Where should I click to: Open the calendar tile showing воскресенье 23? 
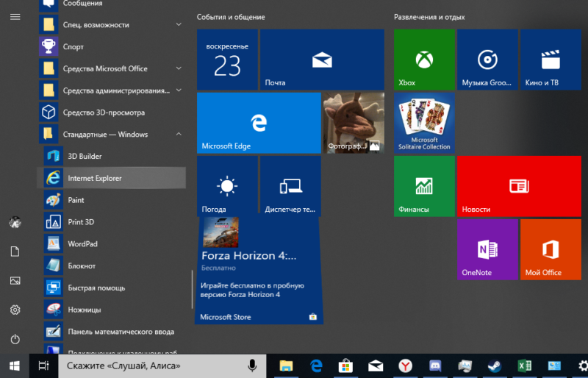click(x=227, y=60)
